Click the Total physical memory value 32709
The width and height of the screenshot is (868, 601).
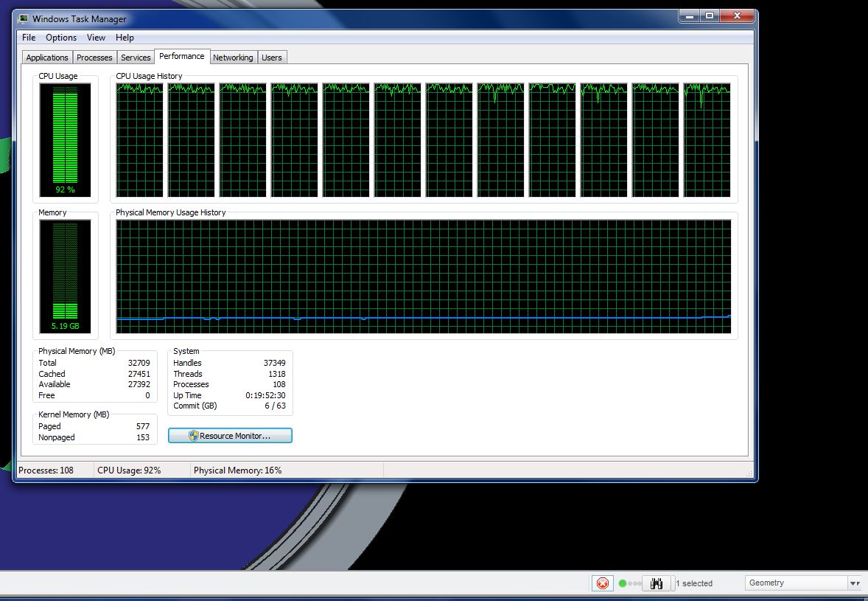point(139,363)
